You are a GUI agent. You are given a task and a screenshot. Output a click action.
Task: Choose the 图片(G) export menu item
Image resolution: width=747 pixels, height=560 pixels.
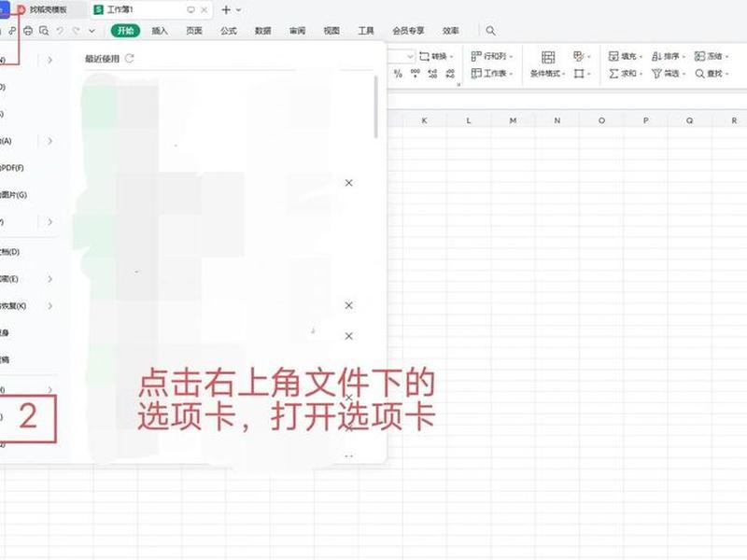tap(13, 195)
